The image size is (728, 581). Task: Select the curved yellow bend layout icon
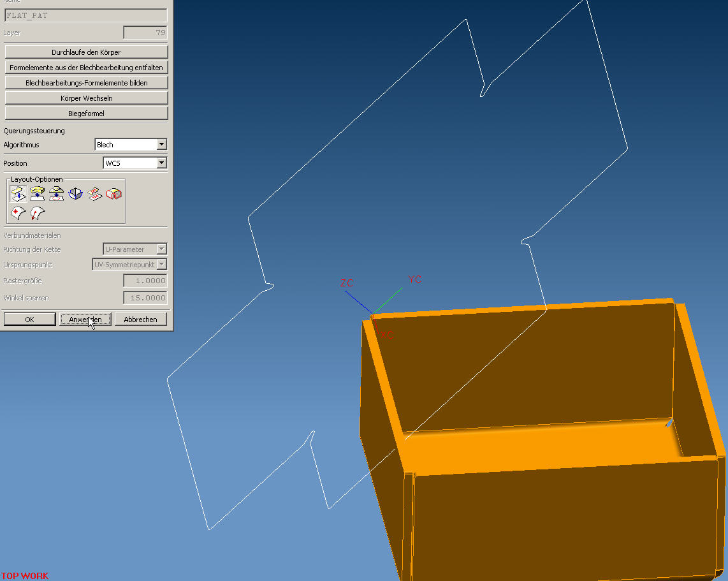coord(37,194)
